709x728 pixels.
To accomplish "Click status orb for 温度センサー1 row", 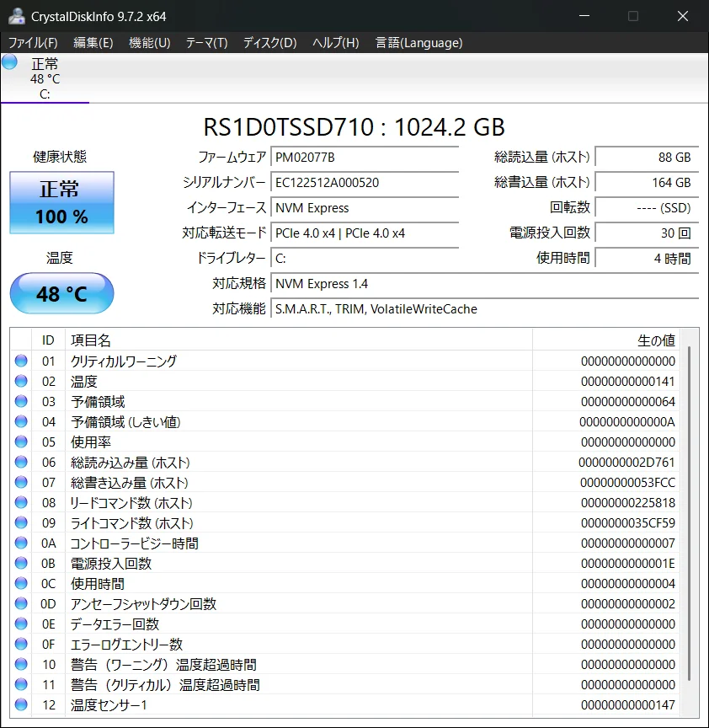I will point(21,704).
